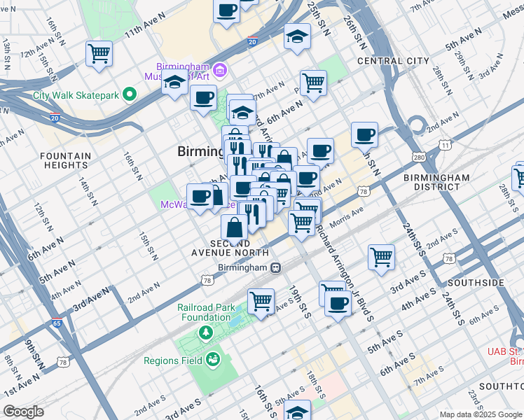Click the Map data ©2025 Google text

[481, 414]
